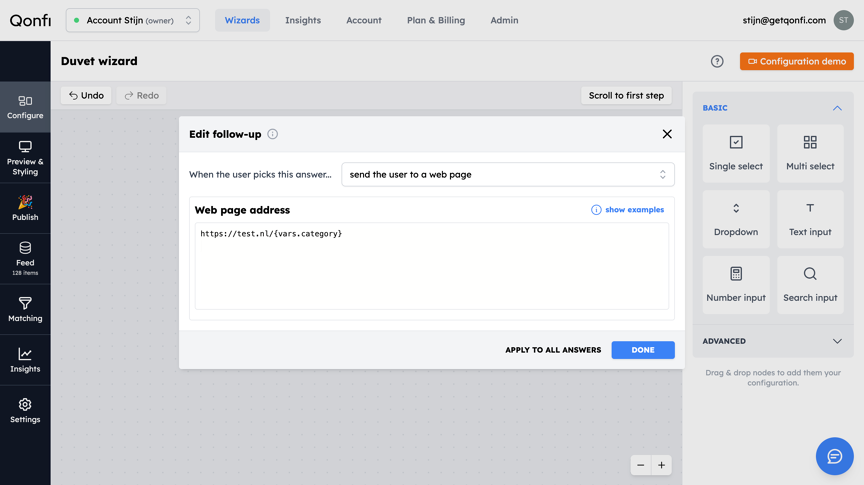This screenshot has width=864, height=485.
Task: Go to the Publish section
Action: (x=25, y=208)
